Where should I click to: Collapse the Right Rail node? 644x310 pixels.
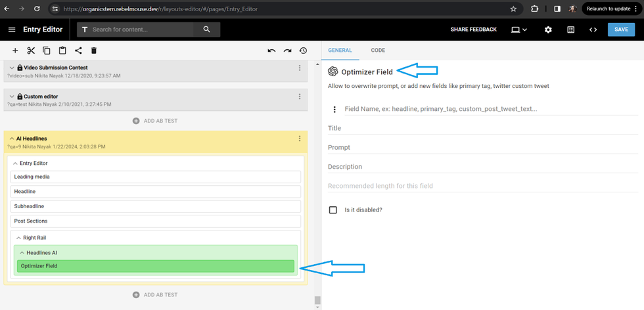coord(18,238)
